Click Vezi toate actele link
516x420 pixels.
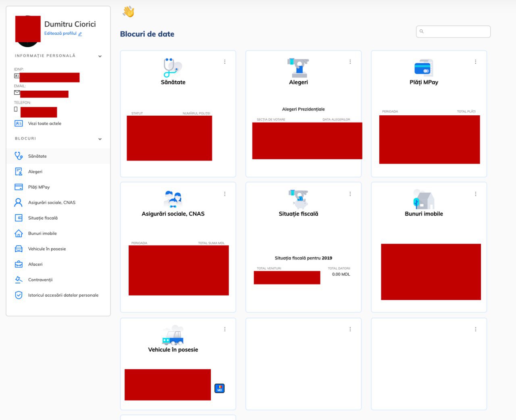pyautogui.click(x=45, y=123)
